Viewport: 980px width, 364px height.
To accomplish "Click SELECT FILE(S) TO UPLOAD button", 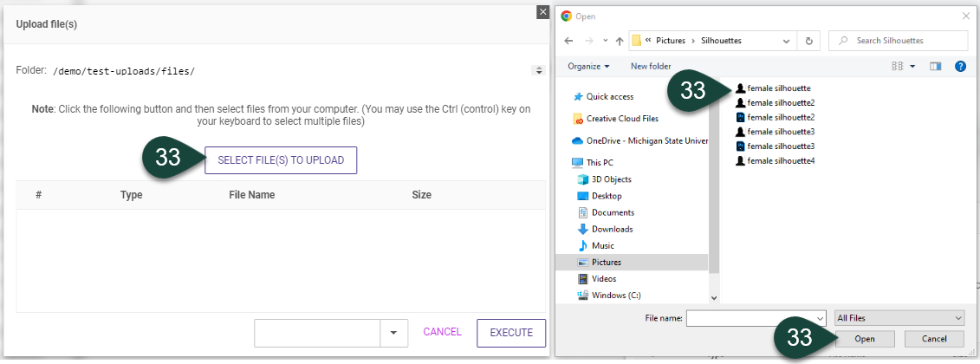I will point(281,160).
